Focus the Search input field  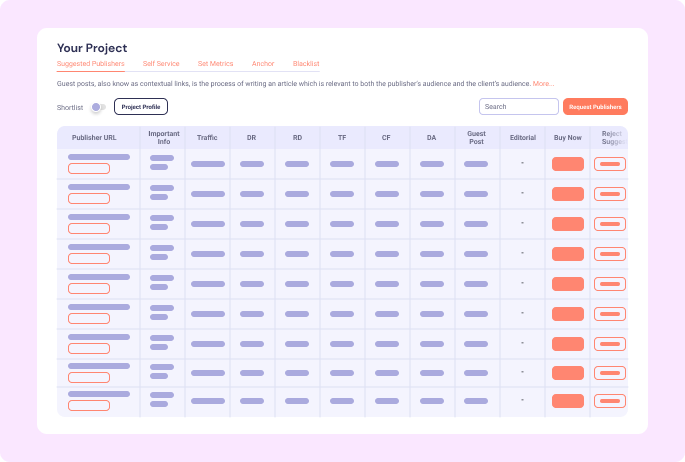pyautogui.click(x=518, y=107)
